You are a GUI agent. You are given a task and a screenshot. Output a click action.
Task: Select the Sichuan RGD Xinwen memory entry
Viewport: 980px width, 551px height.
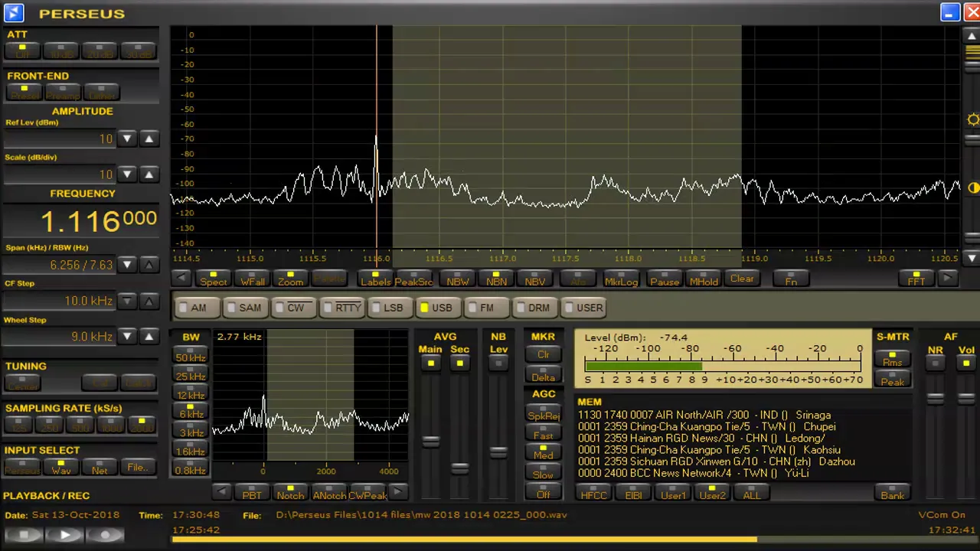point(716,461)
